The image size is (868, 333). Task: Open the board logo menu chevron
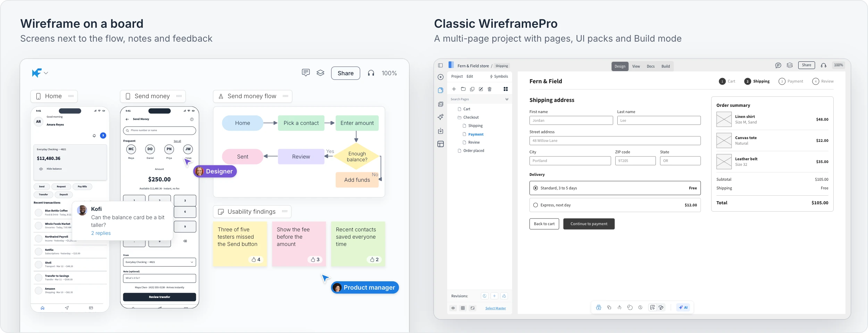tap(46, 73)
